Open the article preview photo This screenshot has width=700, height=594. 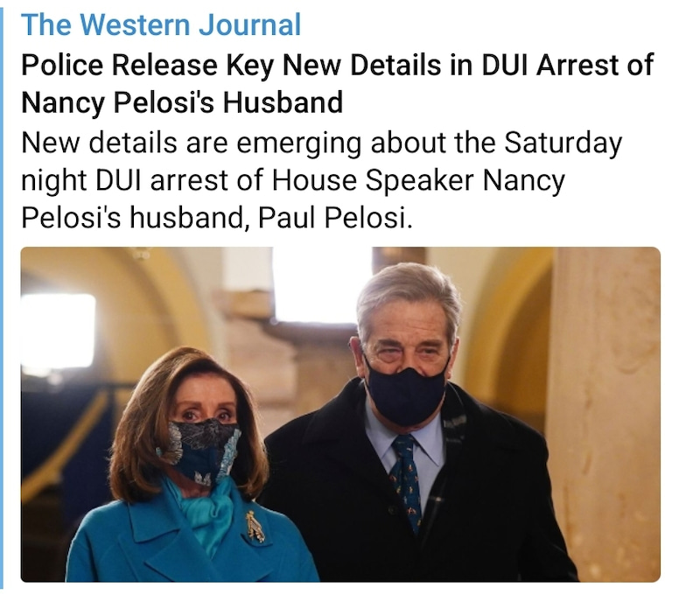point(340,414)
